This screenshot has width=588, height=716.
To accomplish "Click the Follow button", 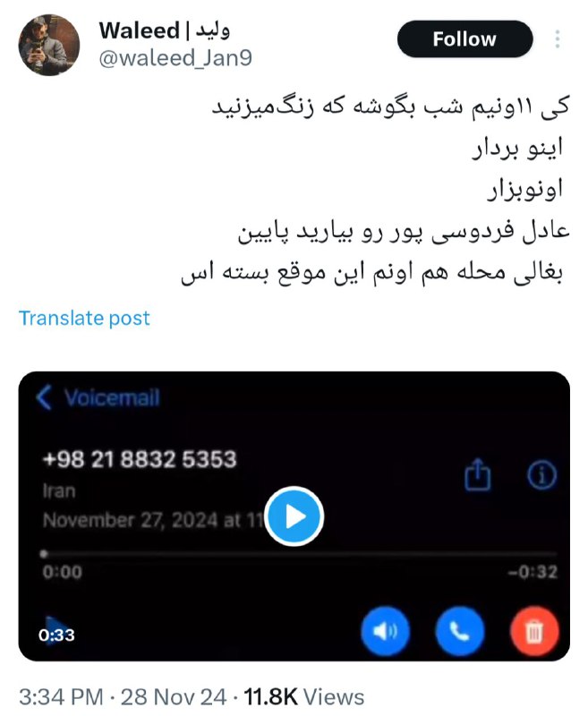I will click(x=464, y=39).
